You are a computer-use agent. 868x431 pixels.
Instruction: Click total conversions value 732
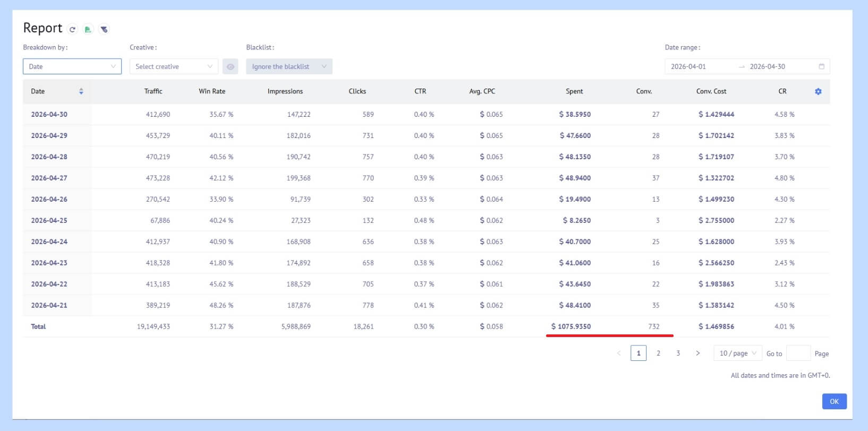click(x=654, y=326)
